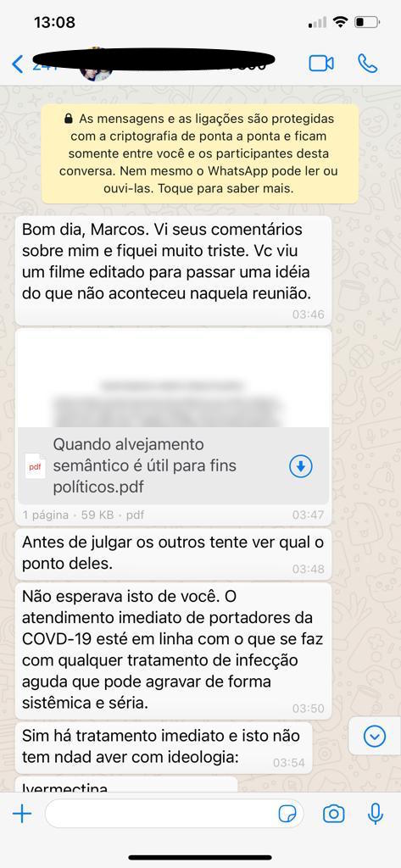Image resolution: width=401 pixels, height=868 pixels.
Task: Select the "Bom dia, Marcos" message bubble
Action: (173, 270)
